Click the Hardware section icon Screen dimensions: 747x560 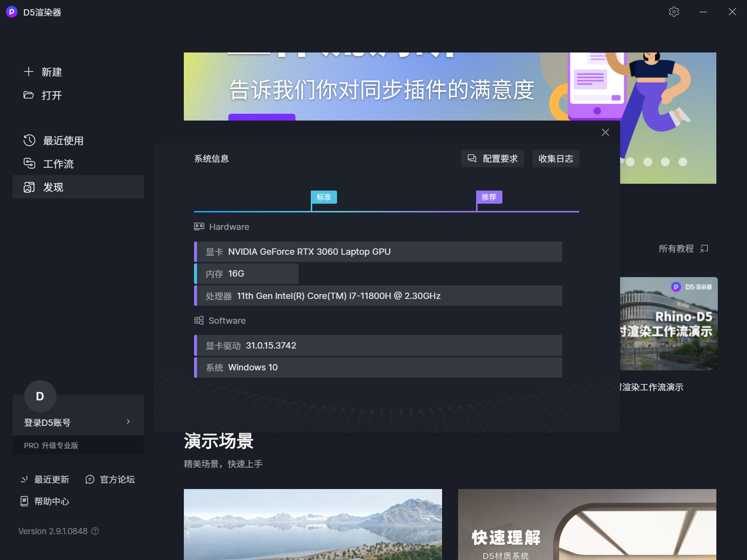point(199,227)
